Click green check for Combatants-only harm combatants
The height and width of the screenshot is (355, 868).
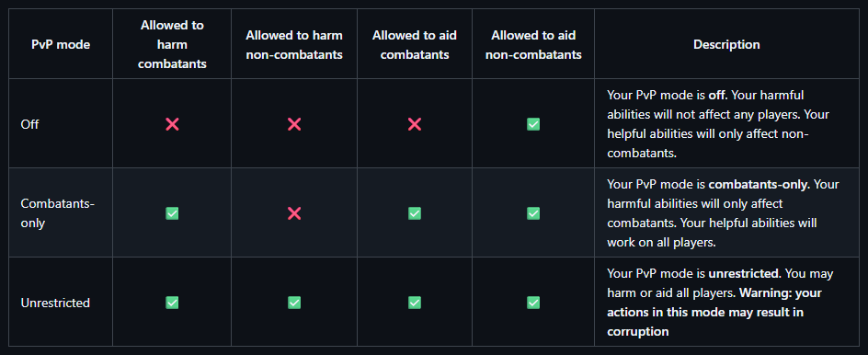172,213
